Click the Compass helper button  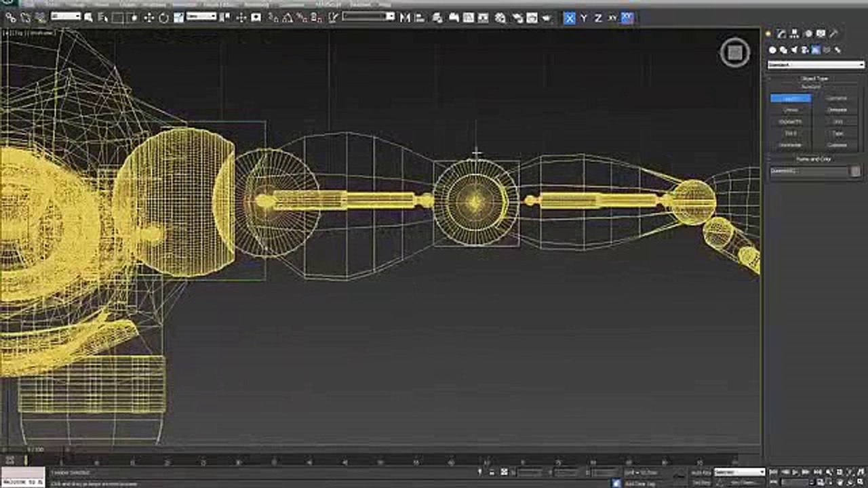point(837,145)
